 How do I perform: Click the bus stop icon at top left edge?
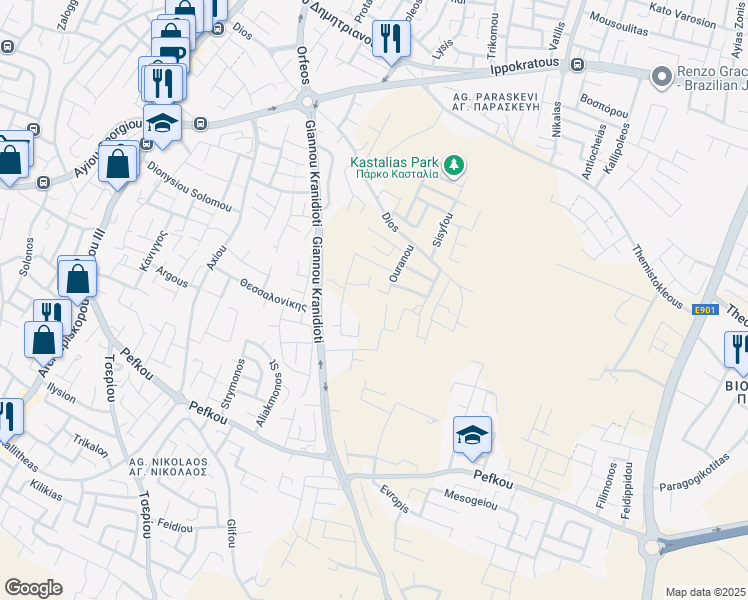(7, 47)
